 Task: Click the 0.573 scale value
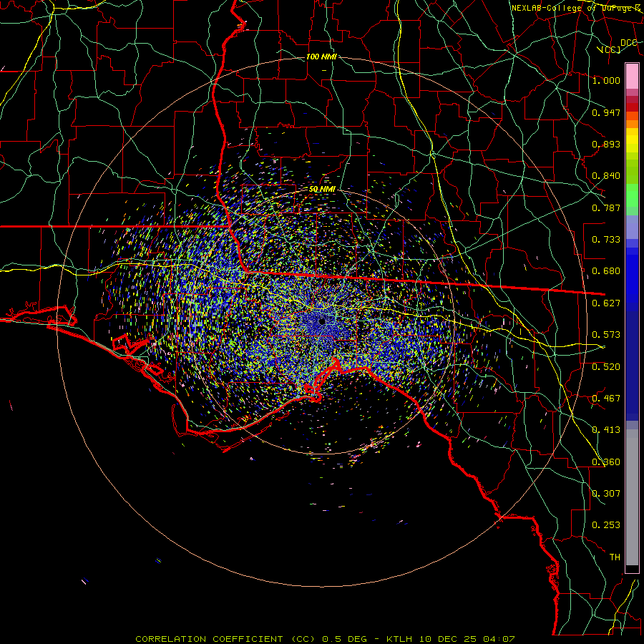tap(606, 335)
